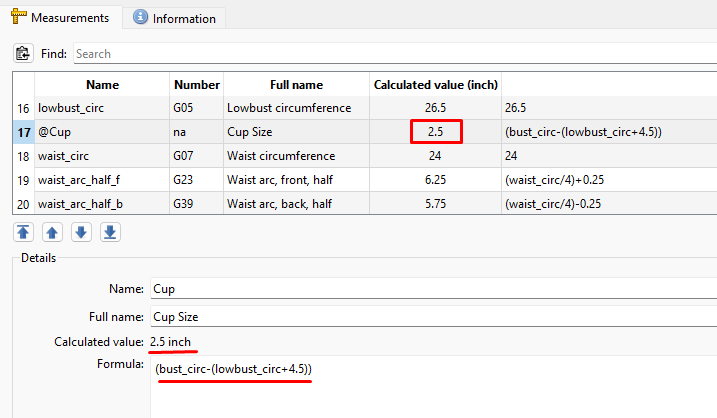Click the clipboard icon beside Find
The width and height of the screenshot is (717, 418).
(x=23, y=53)
